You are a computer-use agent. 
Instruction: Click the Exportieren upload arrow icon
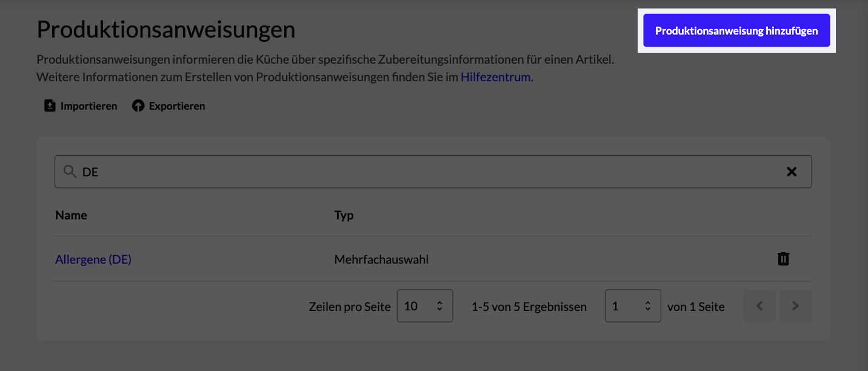pyautogui.click(x=138, y=106)
